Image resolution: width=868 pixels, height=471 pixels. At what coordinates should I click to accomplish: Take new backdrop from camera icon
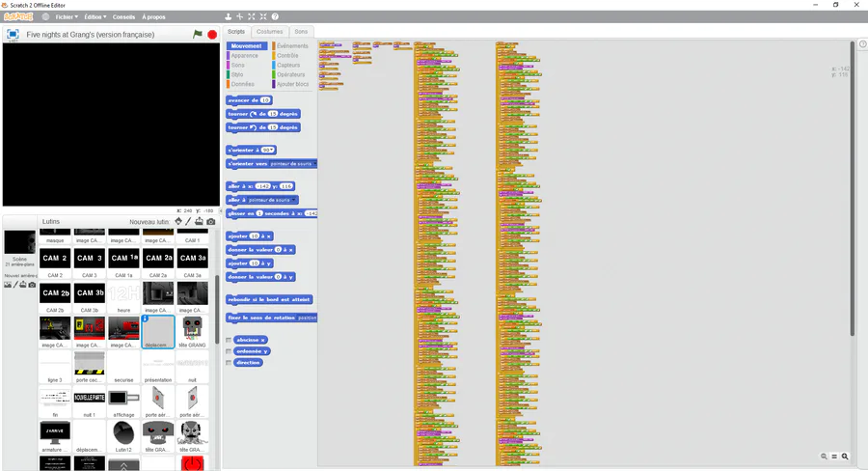tap(32, 285)
